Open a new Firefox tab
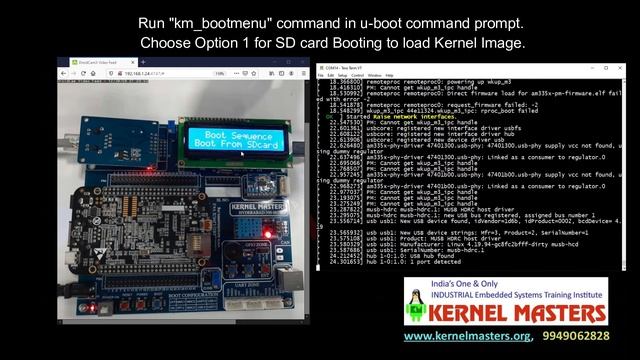 (x=143, y=62)
